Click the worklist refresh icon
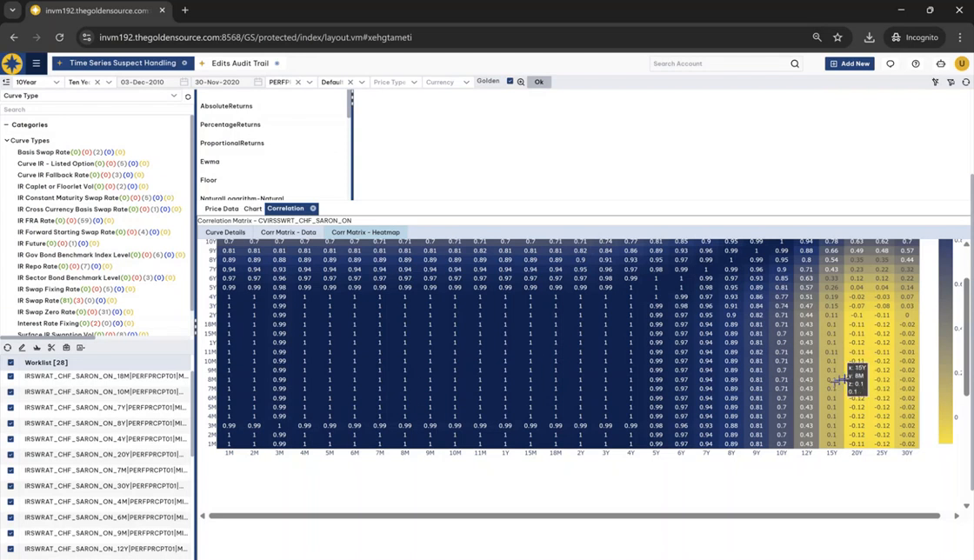Viewport: 974px width, 560px height. (8, 348)
